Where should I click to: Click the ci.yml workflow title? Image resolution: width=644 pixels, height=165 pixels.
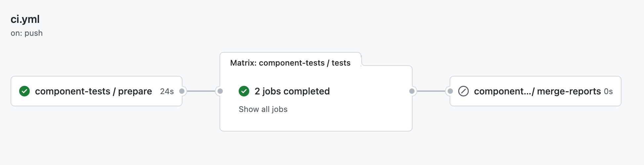(x=25, y=19)
